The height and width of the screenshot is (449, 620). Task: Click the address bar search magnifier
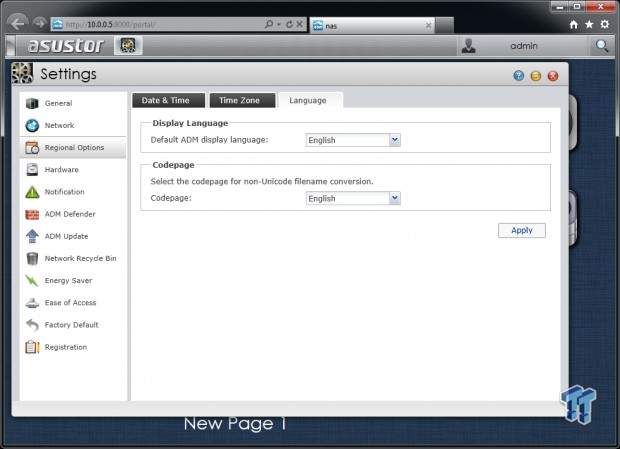(269, 24)
